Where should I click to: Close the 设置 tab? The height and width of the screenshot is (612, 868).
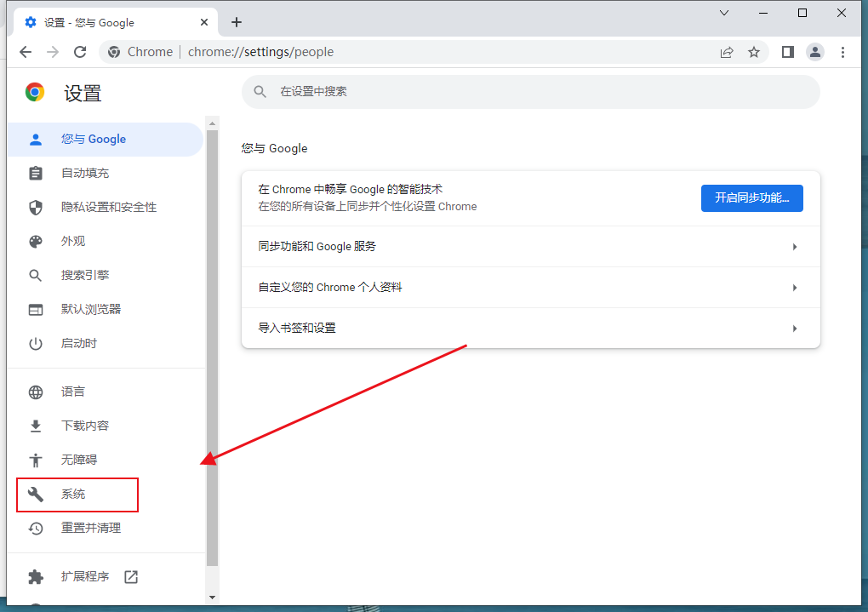(204, 22)
